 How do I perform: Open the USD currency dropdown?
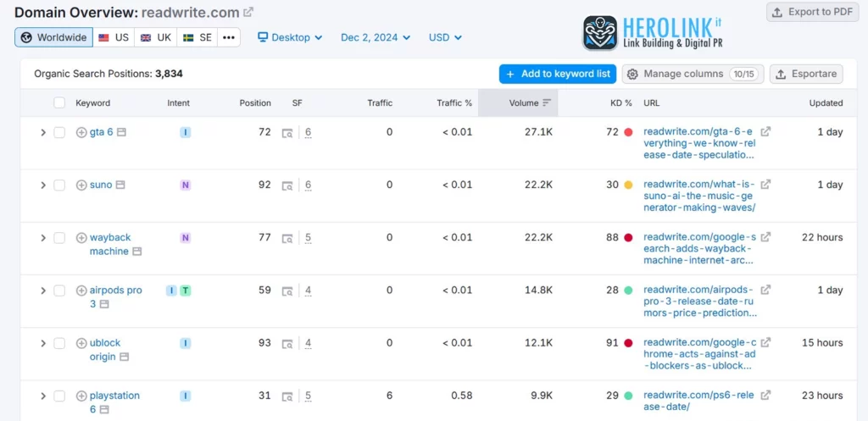coord(445,37)
